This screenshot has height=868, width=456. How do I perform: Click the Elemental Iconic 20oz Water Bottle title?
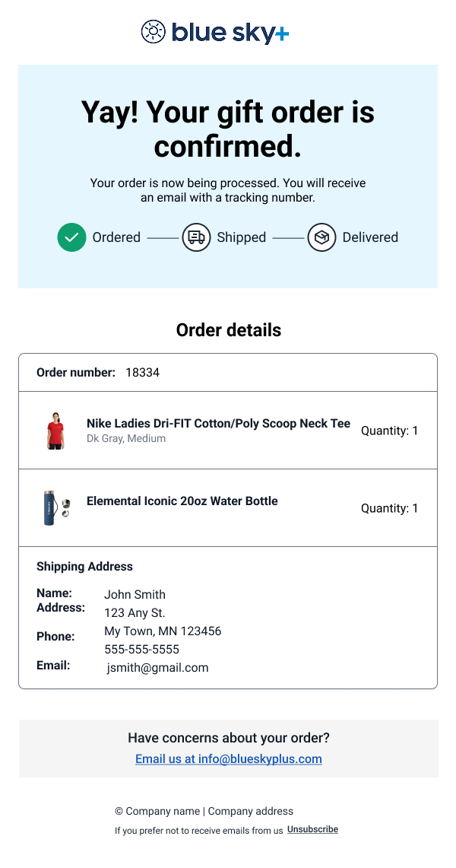(182, 501)
